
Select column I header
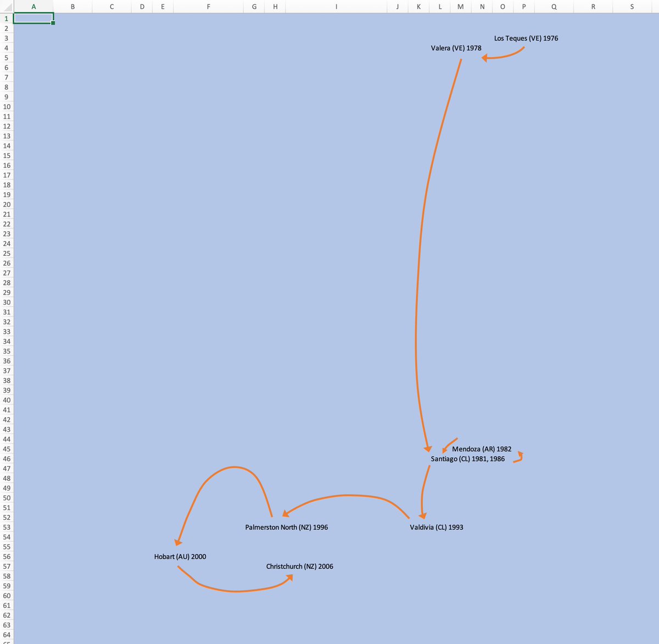[x=336, y=7]
